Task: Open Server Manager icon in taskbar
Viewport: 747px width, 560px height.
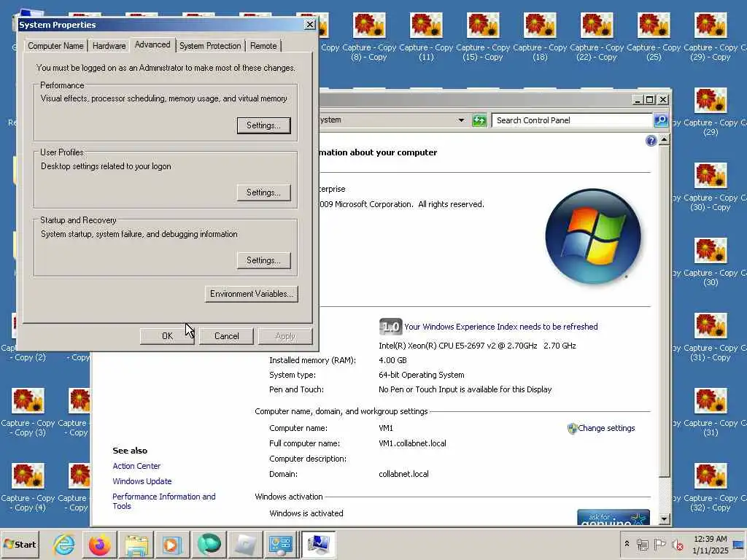Action: click(x=281, y=544)
